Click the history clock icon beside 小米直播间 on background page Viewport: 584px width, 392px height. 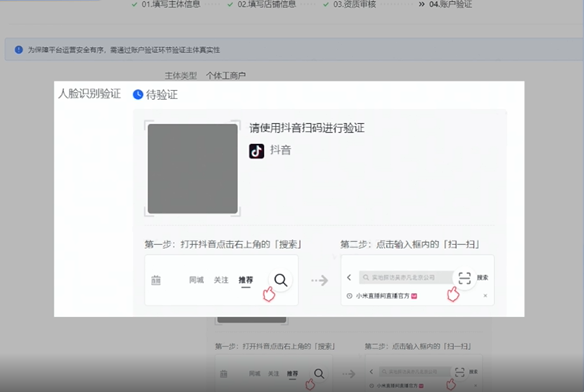click(372, 386)
